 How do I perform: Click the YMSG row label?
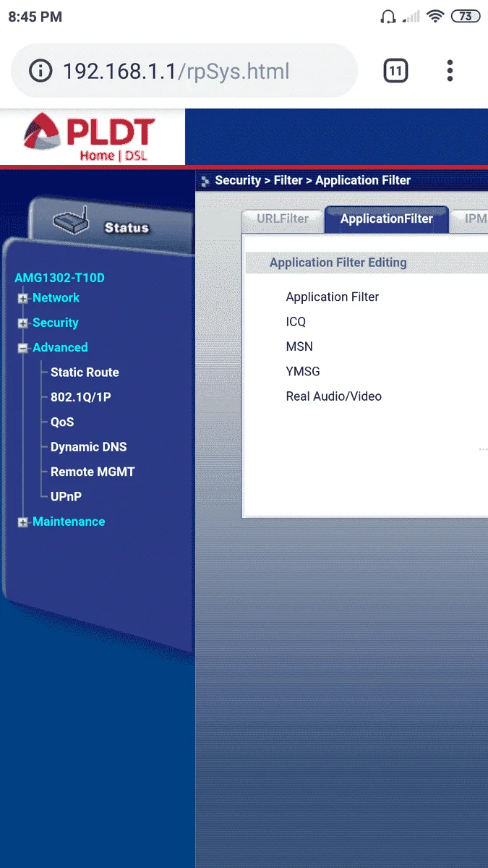coord(303,372)
